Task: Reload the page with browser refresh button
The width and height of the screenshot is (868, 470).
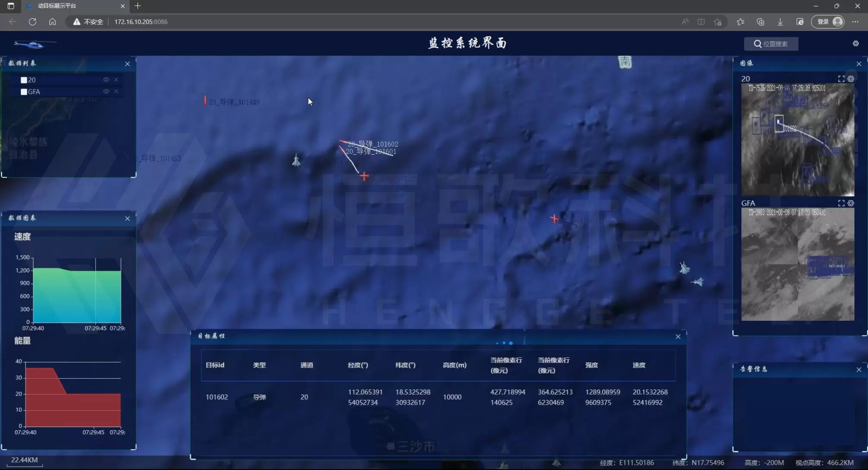Action: pyautogui.click(x=32, y=22)
